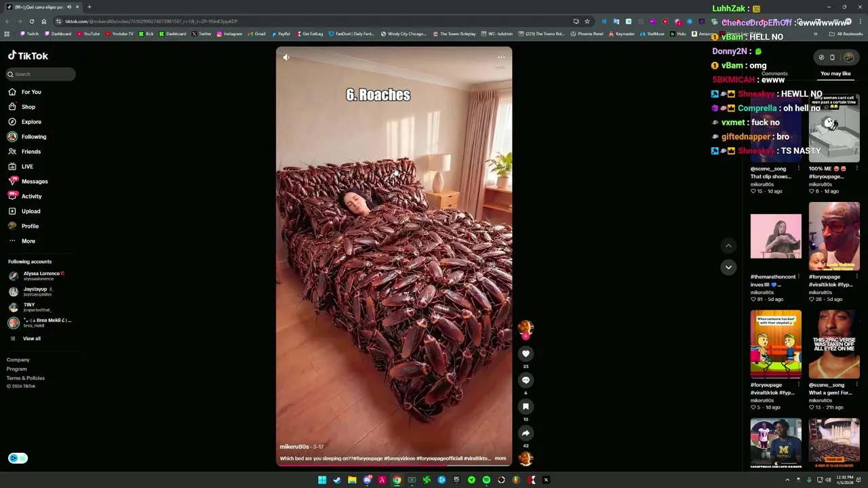Go to the Explore section

[x=25, y=122]
